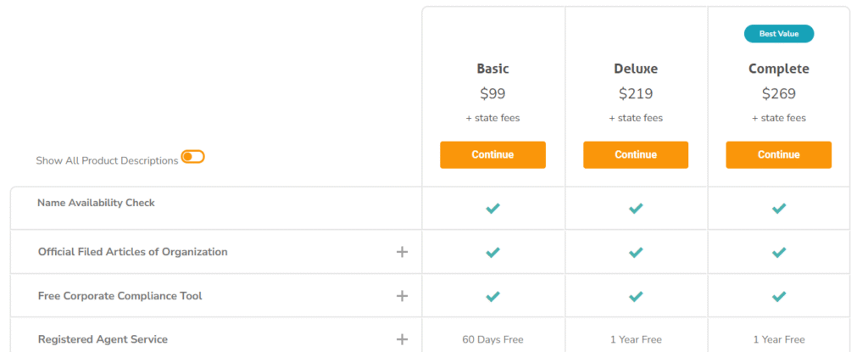Click Deluxe checkmark for Name Availability Check
Viewport: 868px width, 352px height.
click(636, 208)
